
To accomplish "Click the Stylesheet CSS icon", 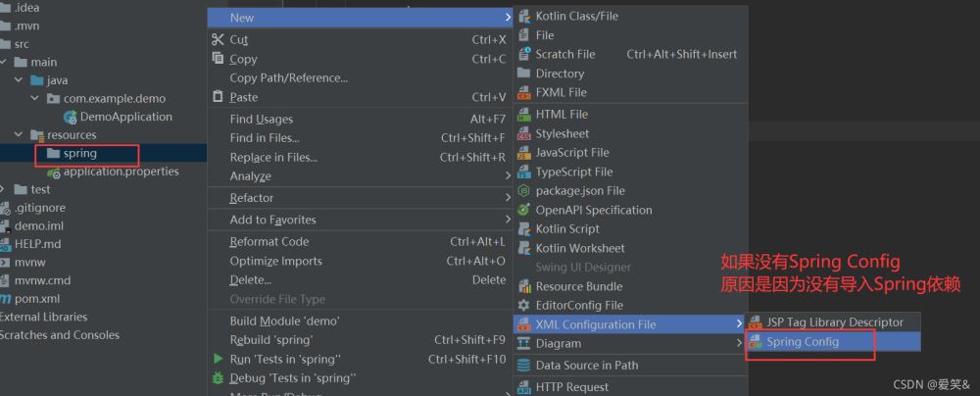I will pyautogui.click(x=523, y=134).
